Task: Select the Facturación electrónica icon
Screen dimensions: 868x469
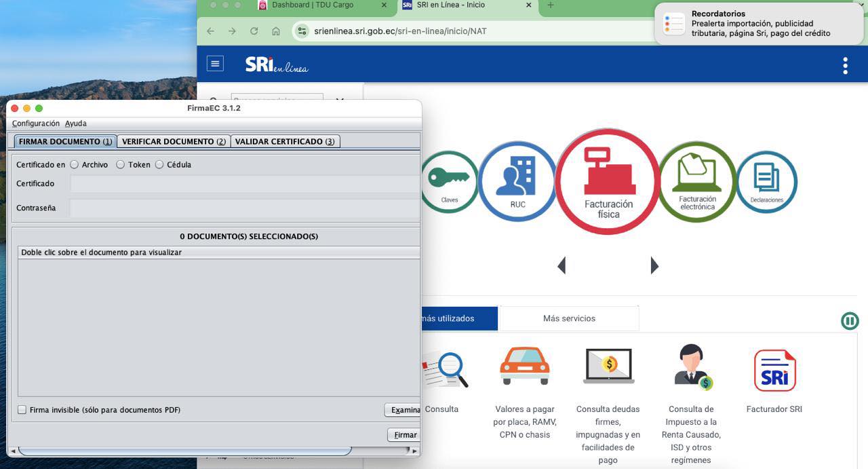Action: [697, 181]
